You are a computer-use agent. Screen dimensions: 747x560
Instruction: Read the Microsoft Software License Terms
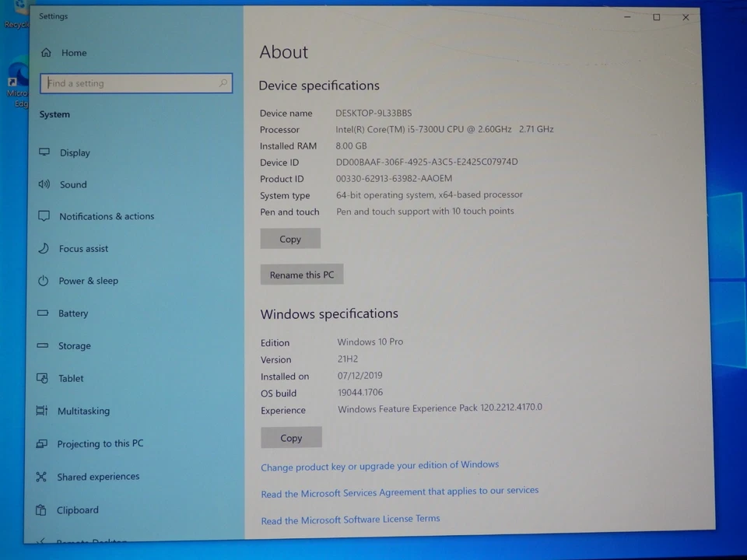[350, 519]
